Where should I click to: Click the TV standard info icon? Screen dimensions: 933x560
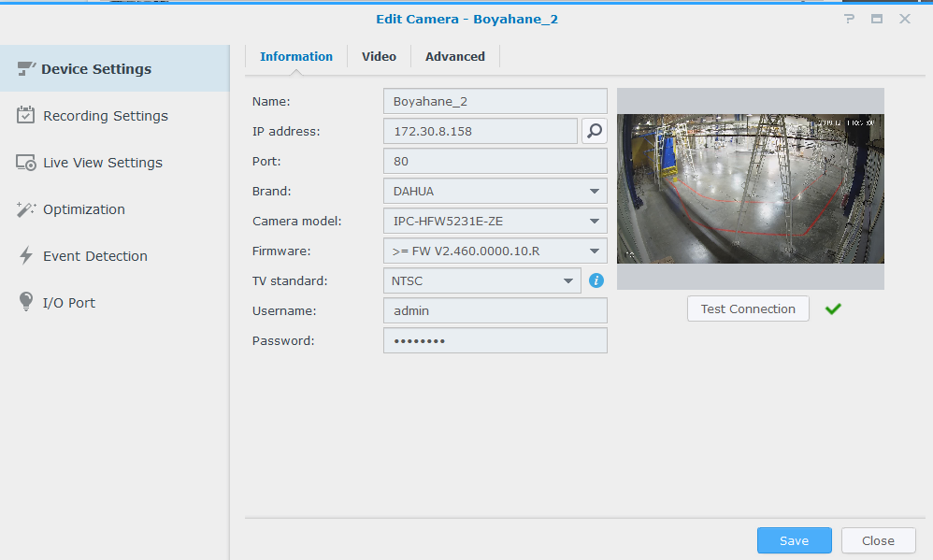pos(596,280)
